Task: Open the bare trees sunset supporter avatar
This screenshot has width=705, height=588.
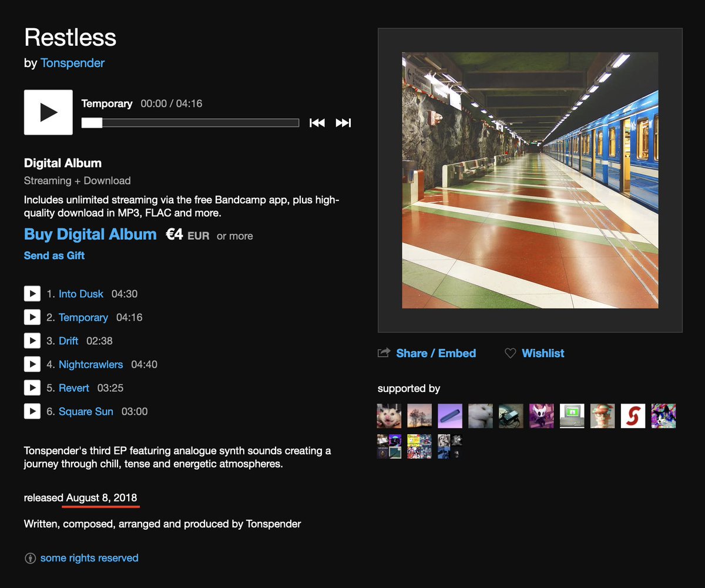Action: [x=419, y=416]
